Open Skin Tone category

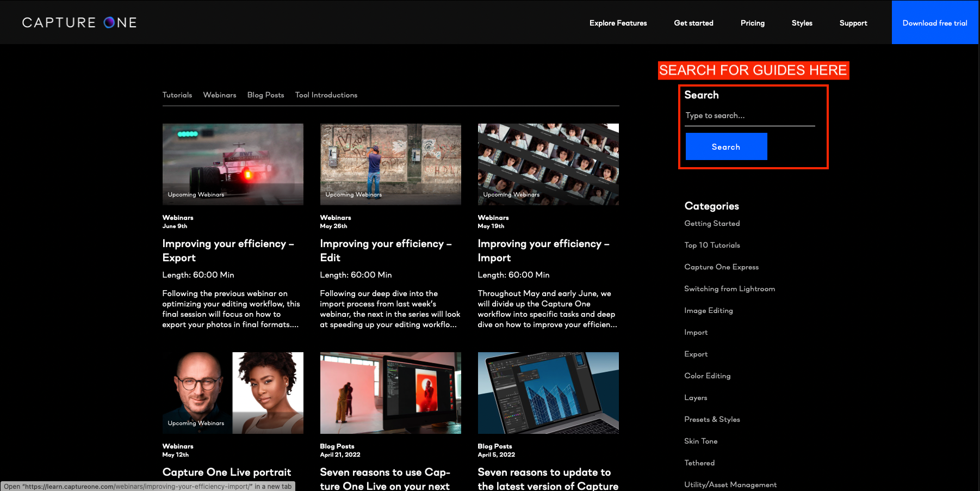pyautogui.click(x=700, y=441)
